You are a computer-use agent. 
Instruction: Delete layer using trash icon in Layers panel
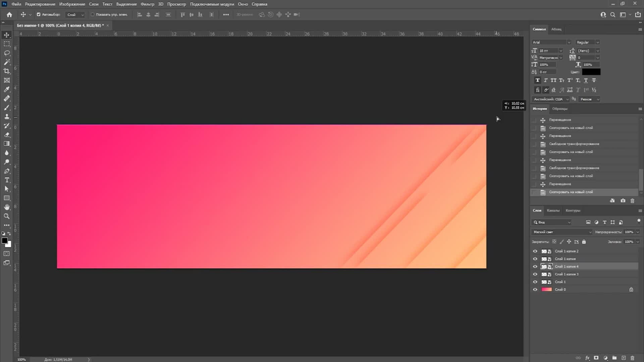click(632, 358)
